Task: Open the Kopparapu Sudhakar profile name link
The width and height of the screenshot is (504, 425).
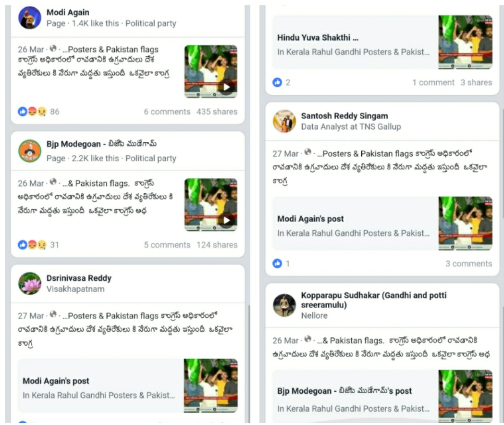Action: click(373, 300)
